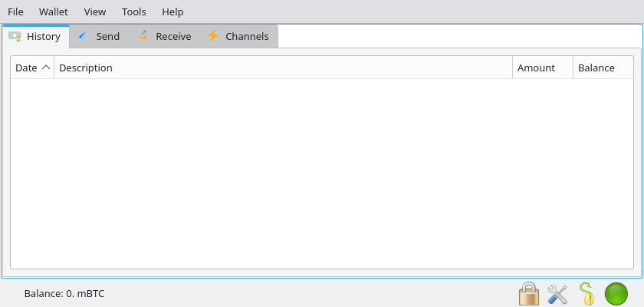Click the lightning bolt icon for Channels
644x307 pixels.
click(213, 36)
